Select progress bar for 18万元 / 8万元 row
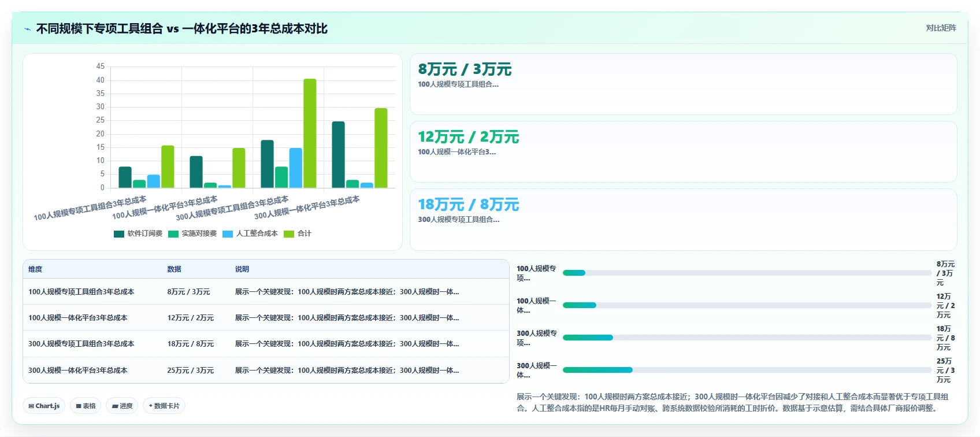 coord(747,338)
